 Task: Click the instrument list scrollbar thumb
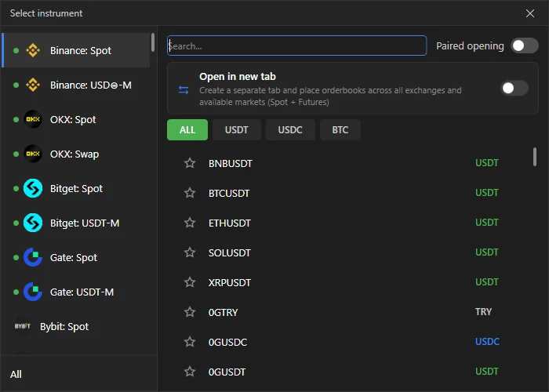pos(535,157)
